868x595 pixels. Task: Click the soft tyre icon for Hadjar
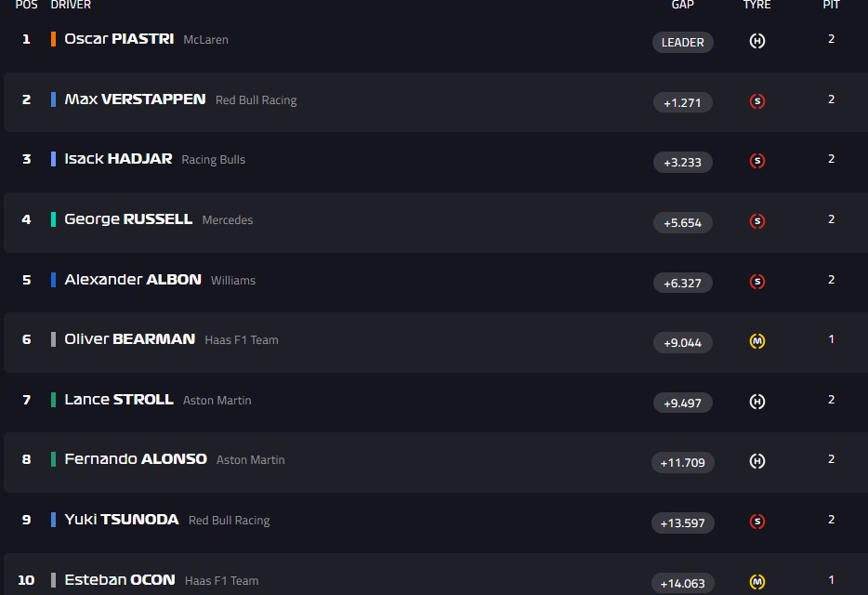point(756,161)
